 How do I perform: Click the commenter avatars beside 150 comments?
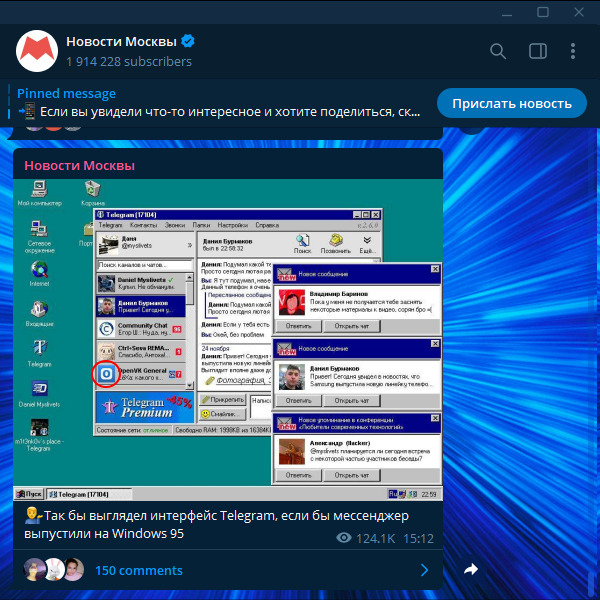click(x=53, y=569)
